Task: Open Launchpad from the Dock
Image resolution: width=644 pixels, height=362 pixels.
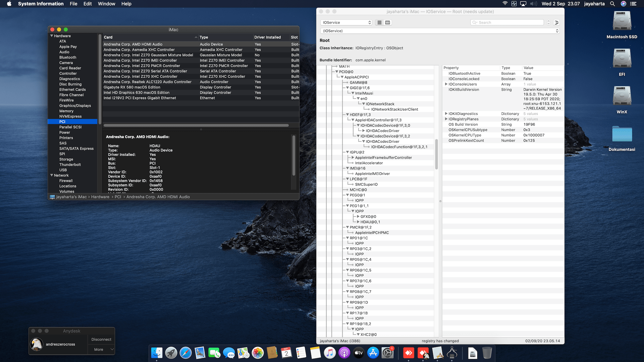Action: click(171, 353)
